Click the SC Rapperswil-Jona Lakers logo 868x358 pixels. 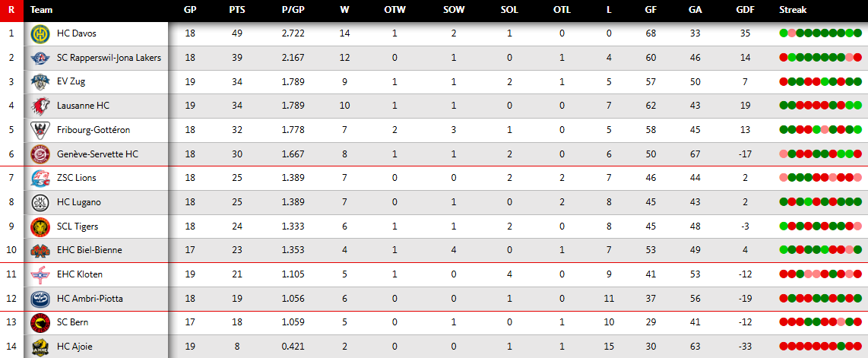40,58
